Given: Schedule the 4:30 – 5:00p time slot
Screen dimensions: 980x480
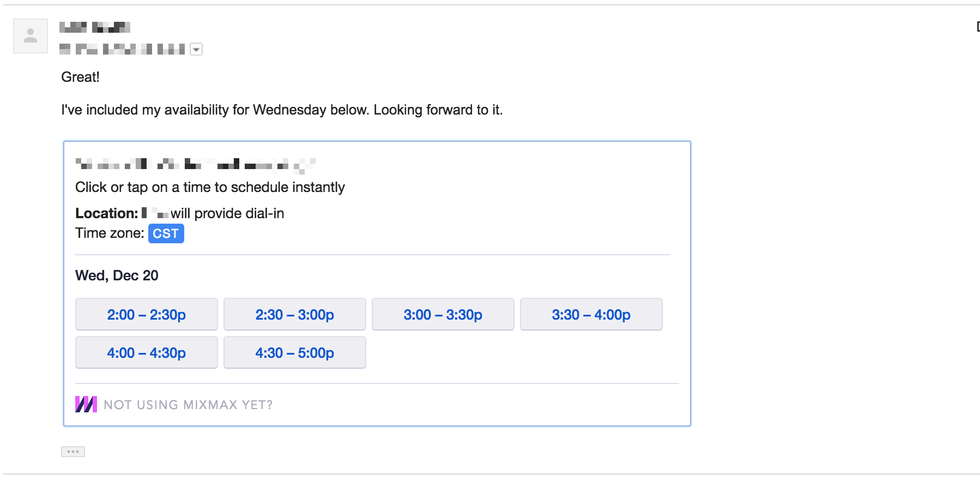Looking at the screenshot, I should click(x=295, y=352).
